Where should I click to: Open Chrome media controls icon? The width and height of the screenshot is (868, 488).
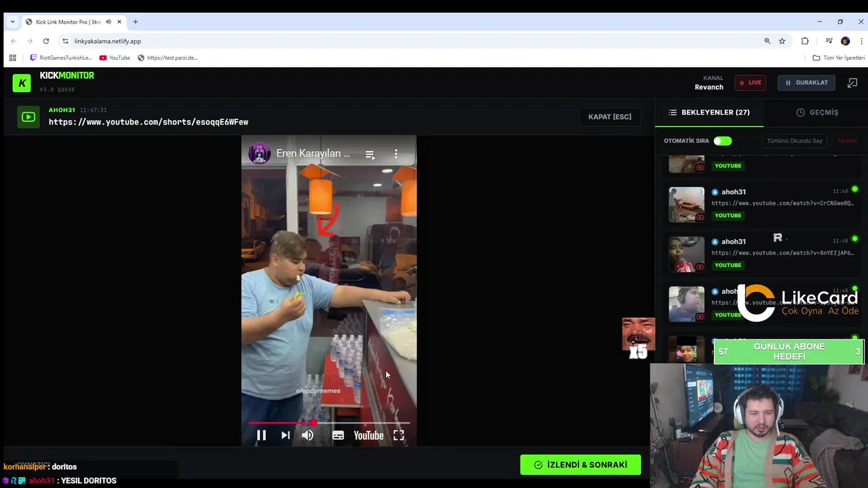[x=829, y=41]
